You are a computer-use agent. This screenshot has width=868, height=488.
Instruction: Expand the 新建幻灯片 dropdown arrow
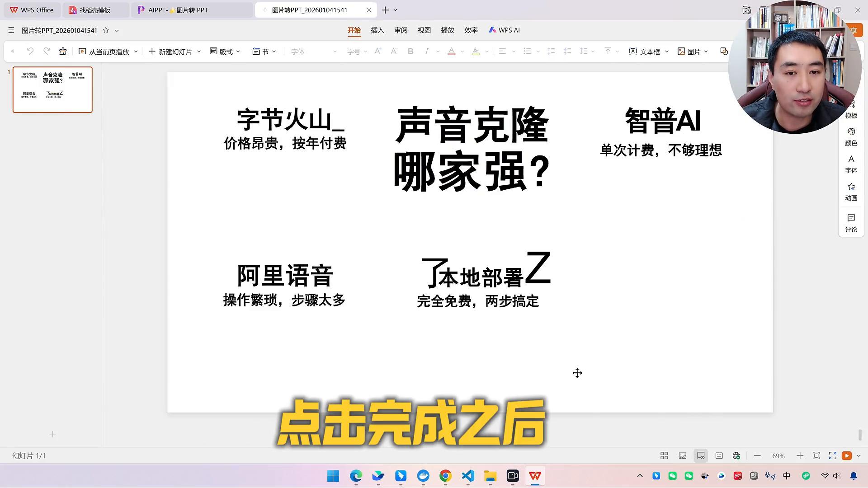[199, 52]
